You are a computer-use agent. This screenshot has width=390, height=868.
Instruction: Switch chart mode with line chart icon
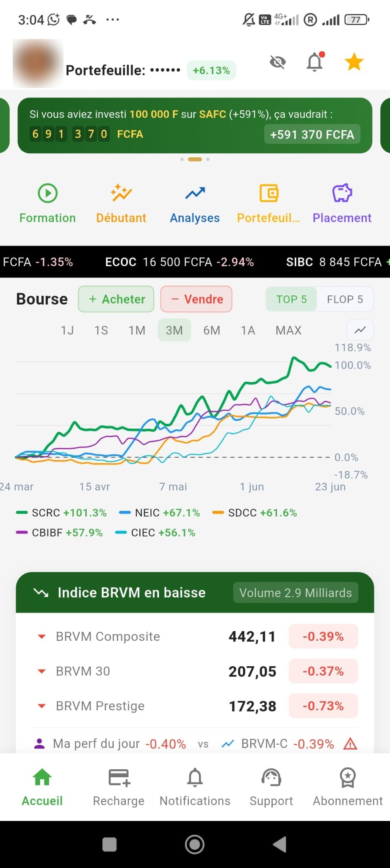click(x=360, y=330)
